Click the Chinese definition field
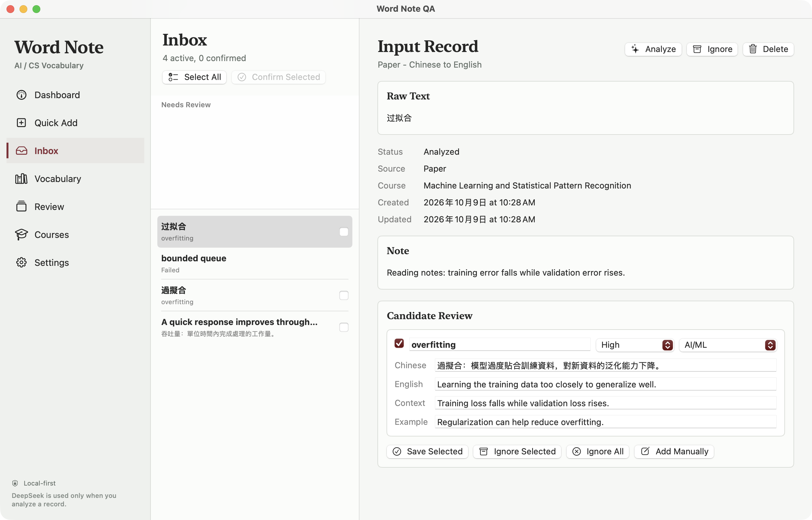The image size is (812, 520). (606, 366)
